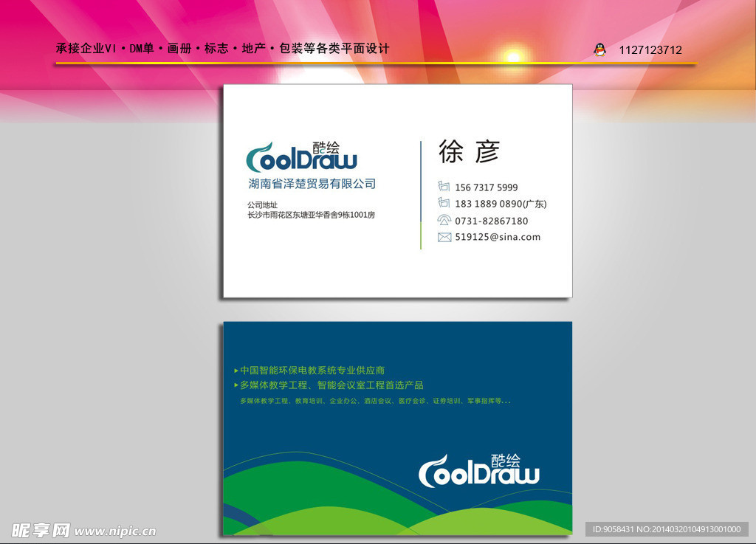Click the white CoolDraw logo on blue card
This screenshot has width=756, height=544.
pos(478,471)
